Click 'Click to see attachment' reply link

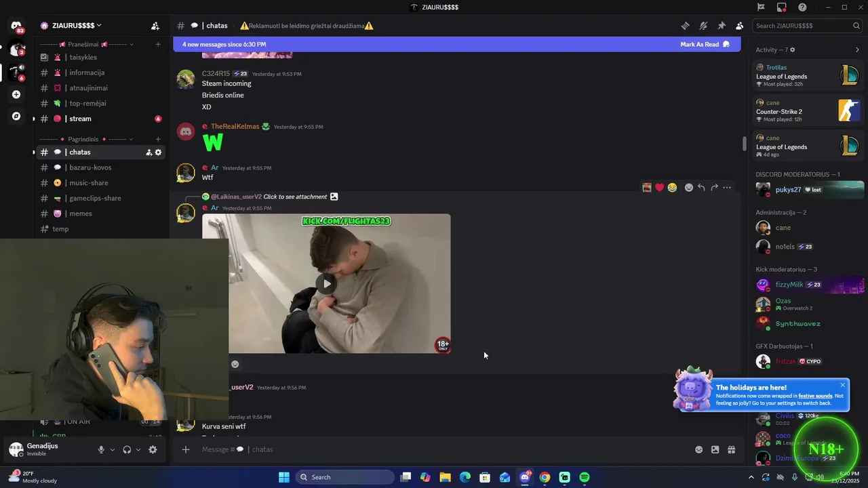pos(295,197)
